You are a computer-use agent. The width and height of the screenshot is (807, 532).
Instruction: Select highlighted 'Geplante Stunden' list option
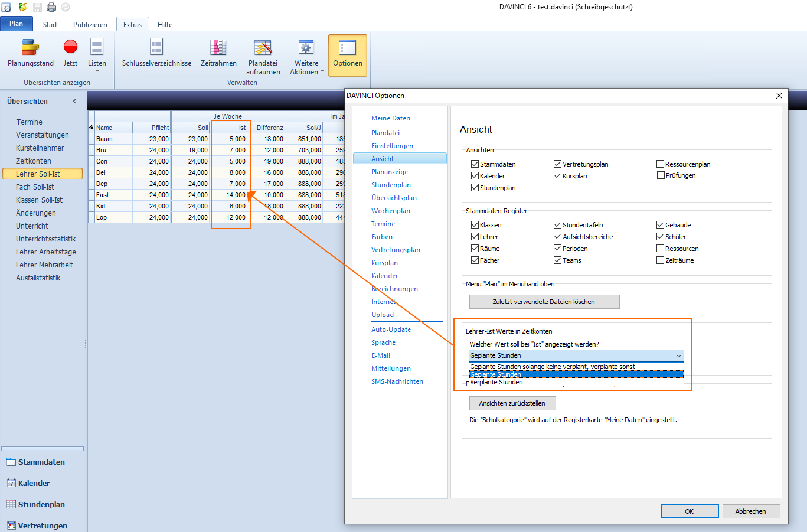pos(576,374)
